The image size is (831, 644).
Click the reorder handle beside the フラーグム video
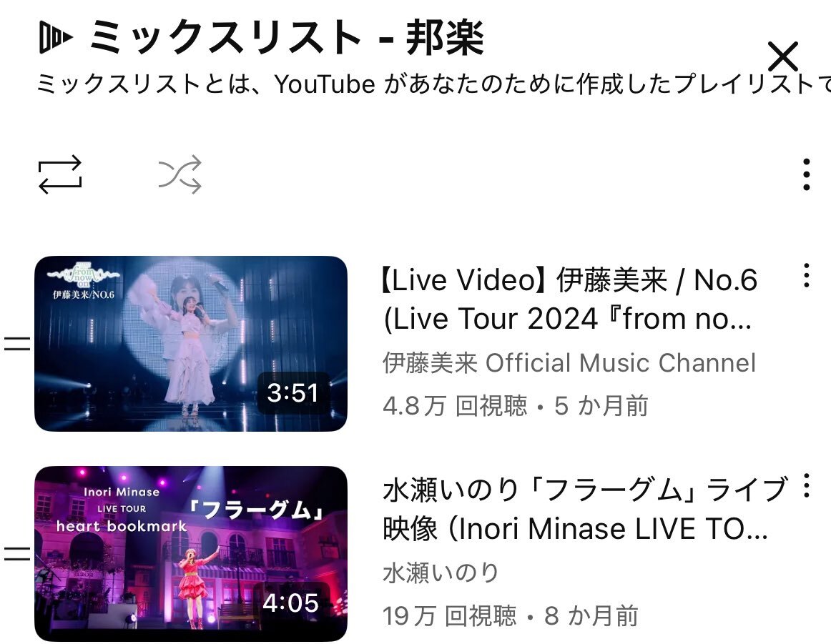tap(17, 554)
